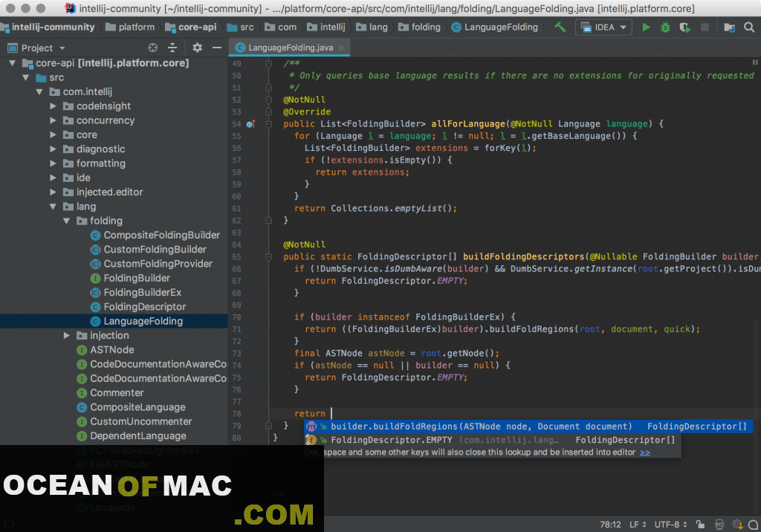Open Project Structure from the toolbar icon

point(730,27)
